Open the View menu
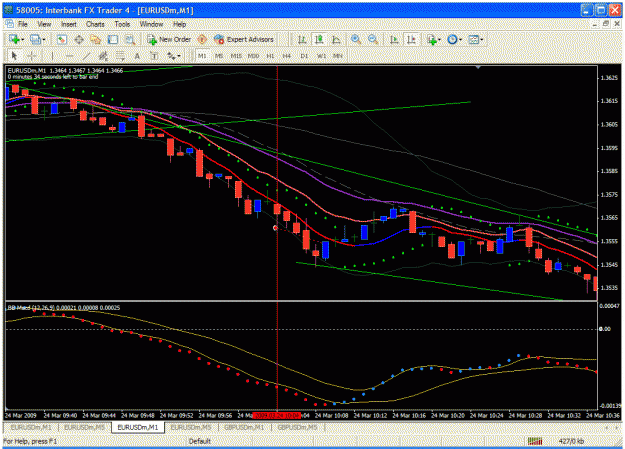This screenshot has width=625, height=449. [44, 24]
